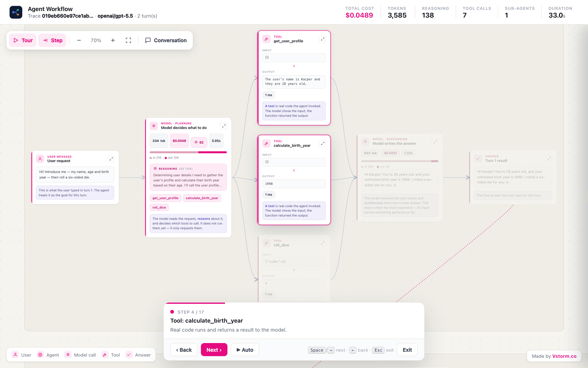The height and width of the screenshot is (368, 588).
Task: Open the Vstorm.co link
Action: coord(564,356)
